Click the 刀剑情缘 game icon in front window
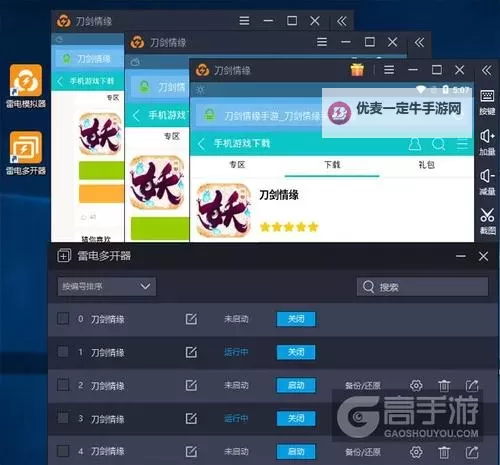The width and height of the screenshot is (500, 465). click(223, 210)
